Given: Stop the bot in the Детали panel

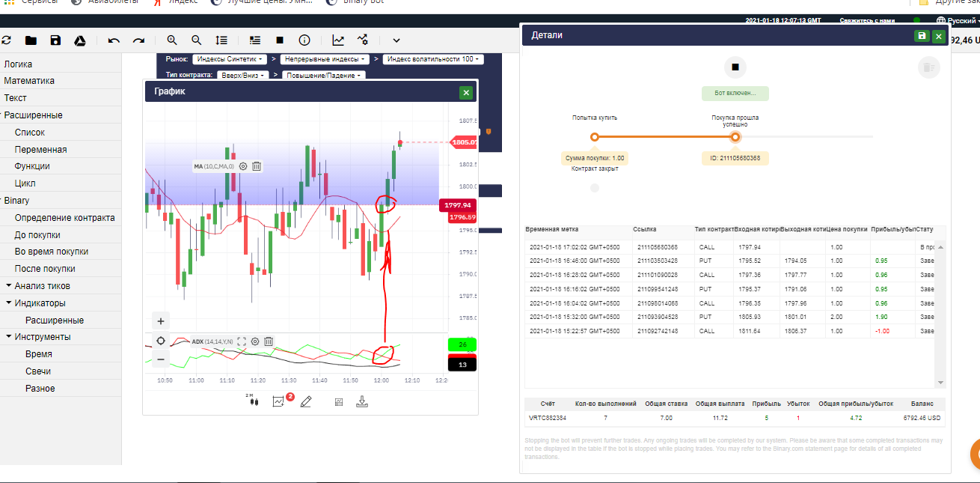Looking at the screenshot, I should [735, 67].
